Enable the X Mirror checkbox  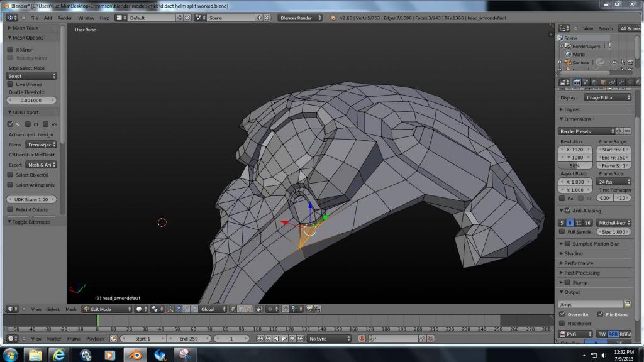click(10, 50)
